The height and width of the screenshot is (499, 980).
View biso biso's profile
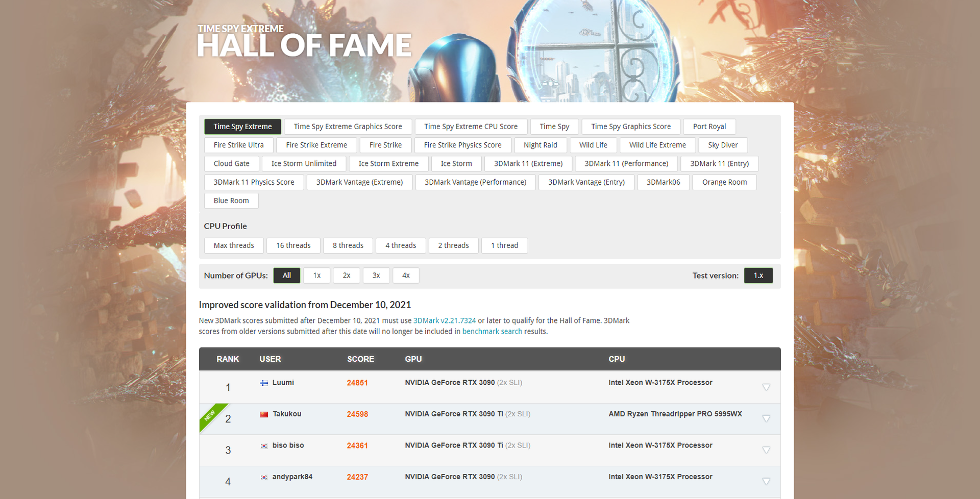tap(288, 445)
